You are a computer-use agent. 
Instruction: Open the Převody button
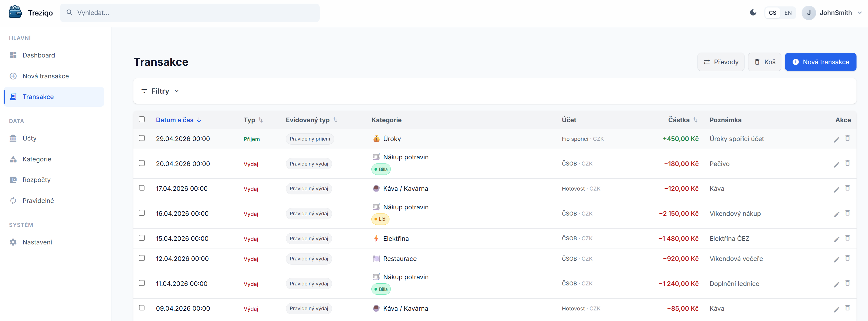click(720, 62)
